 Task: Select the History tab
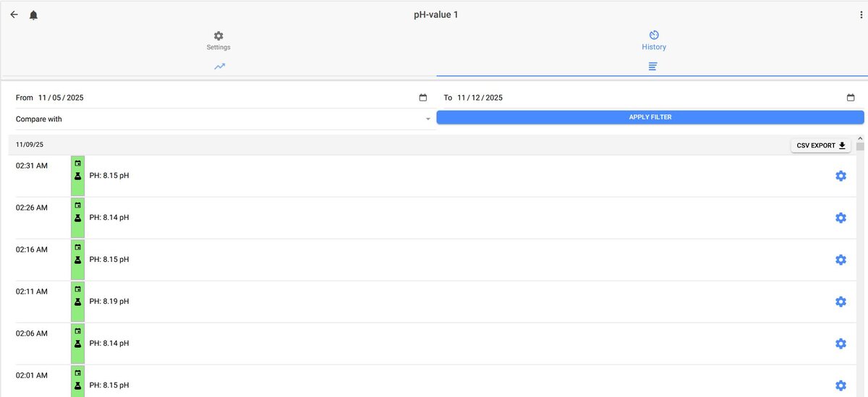tap(654, 40)
